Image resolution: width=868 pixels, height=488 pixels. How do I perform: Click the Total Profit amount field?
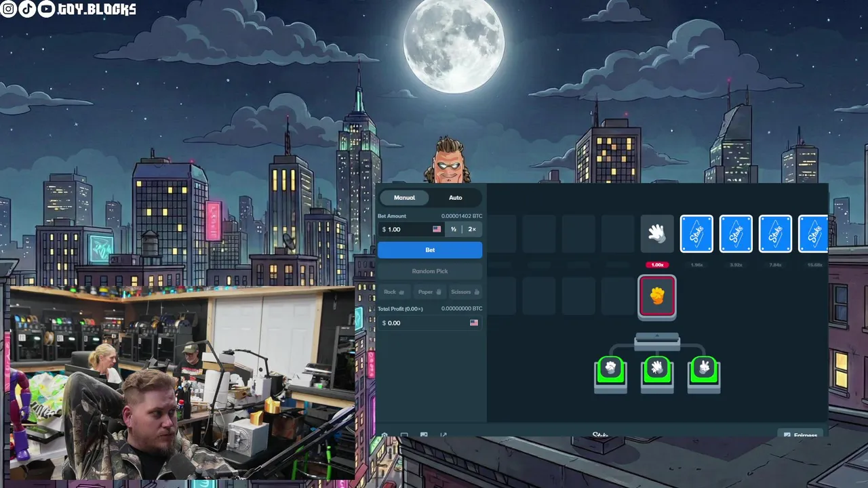tap(430, 323)
